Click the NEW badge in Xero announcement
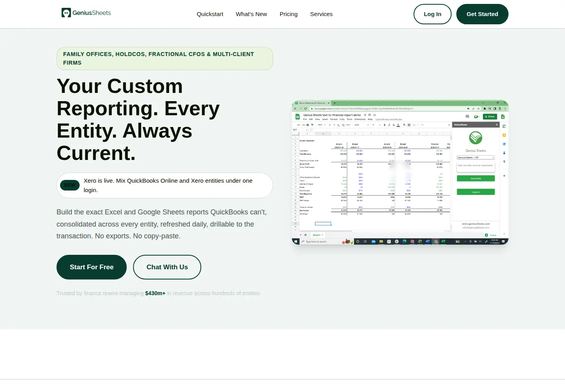Image resolution: width=565 pixels, height=392 pixels. pos(70,185)
